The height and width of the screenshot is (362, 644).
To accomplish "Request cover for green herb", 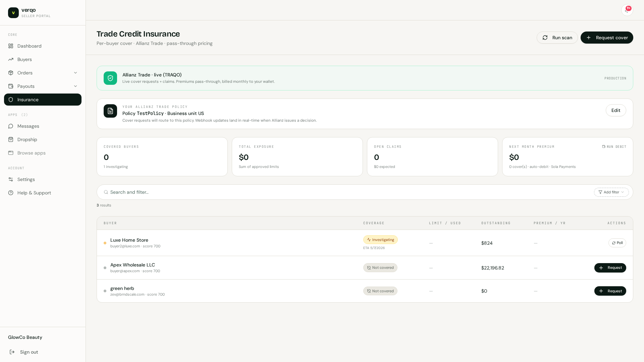I will tap(610, 291).
